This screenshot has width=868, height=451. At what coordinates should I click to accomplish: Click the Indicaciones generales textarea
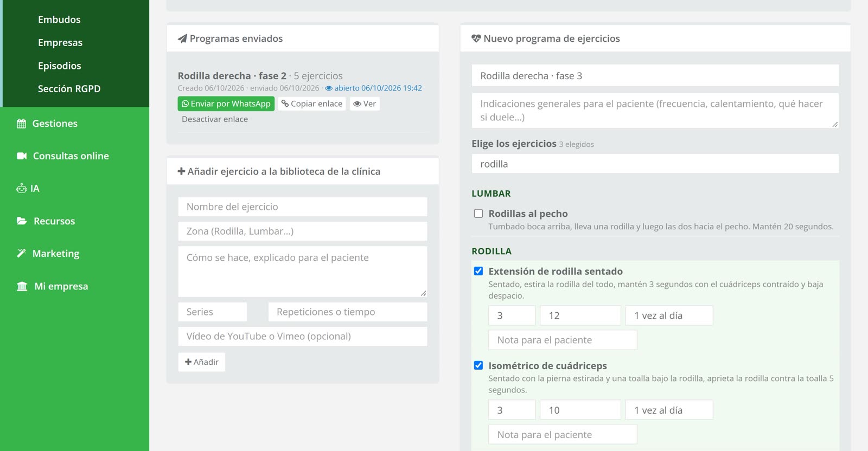click(655, 111)
